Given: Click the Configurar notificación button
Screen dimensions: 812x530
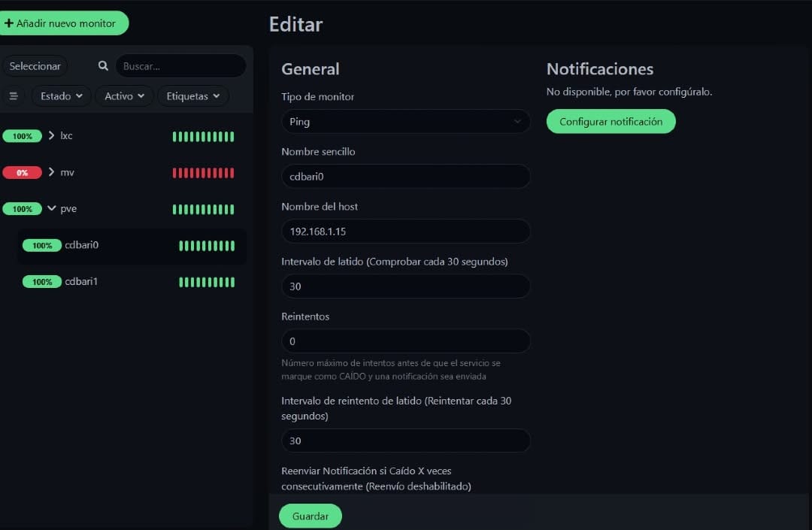Looking at the screenshot, I should click(611, 122).
